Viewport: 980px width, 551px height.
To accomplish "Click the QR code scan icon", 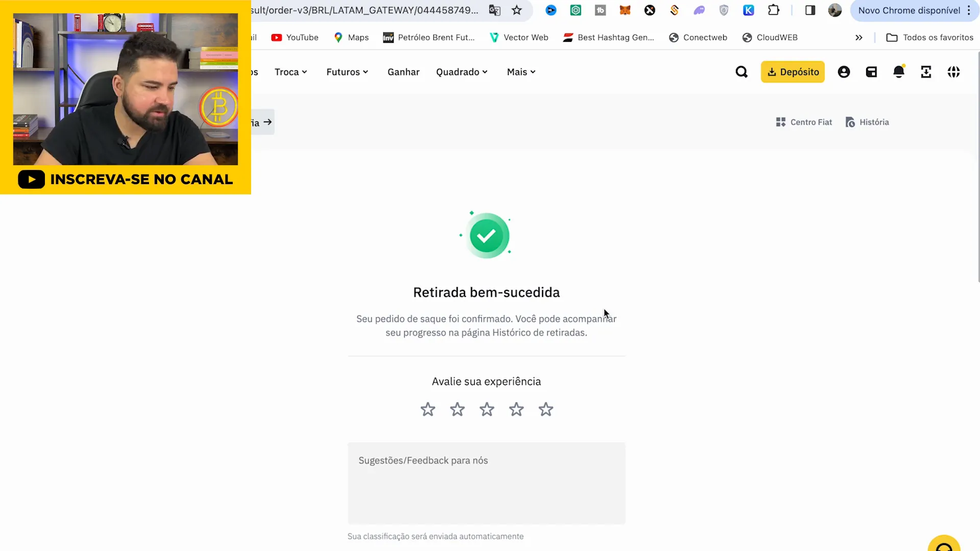I will coord(927,72).
